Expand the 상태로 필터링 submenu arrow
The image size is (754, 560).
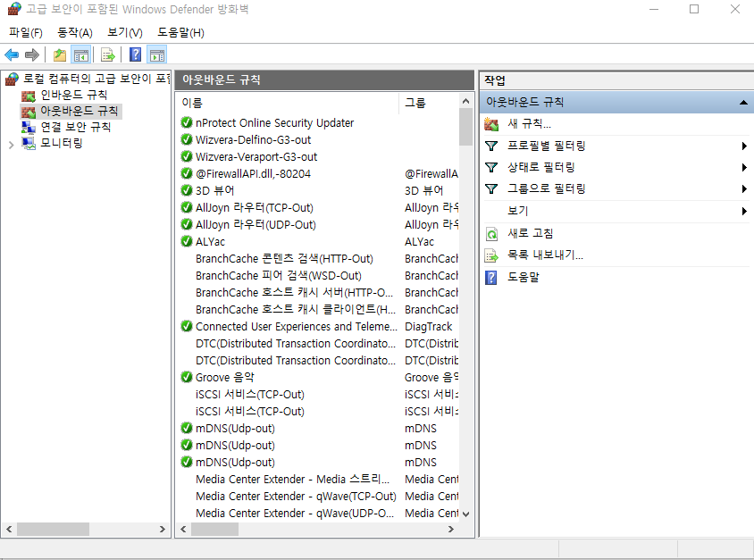tap(742, 167)
